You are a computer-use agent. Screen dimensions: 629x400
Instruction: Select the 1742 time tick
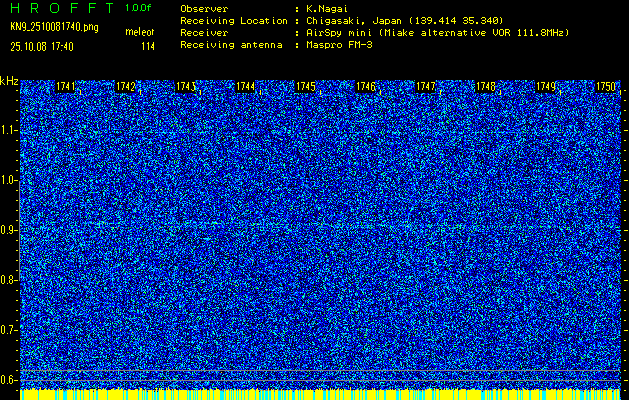pos(126,87)
